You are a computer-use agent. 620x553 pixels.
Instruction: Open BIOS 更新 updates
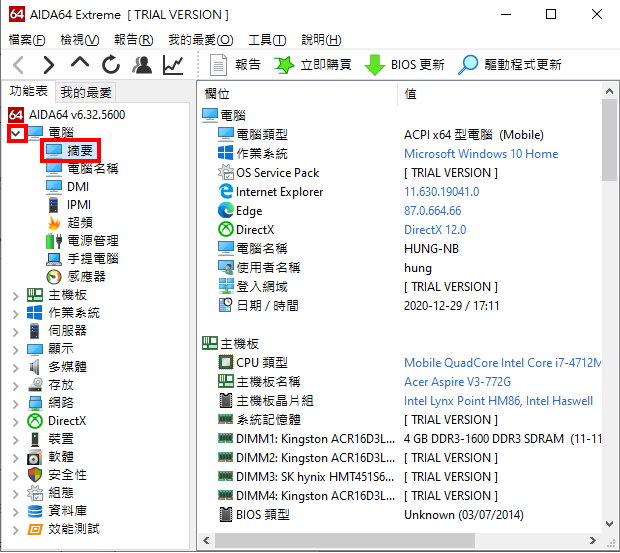tap(405, 65)
